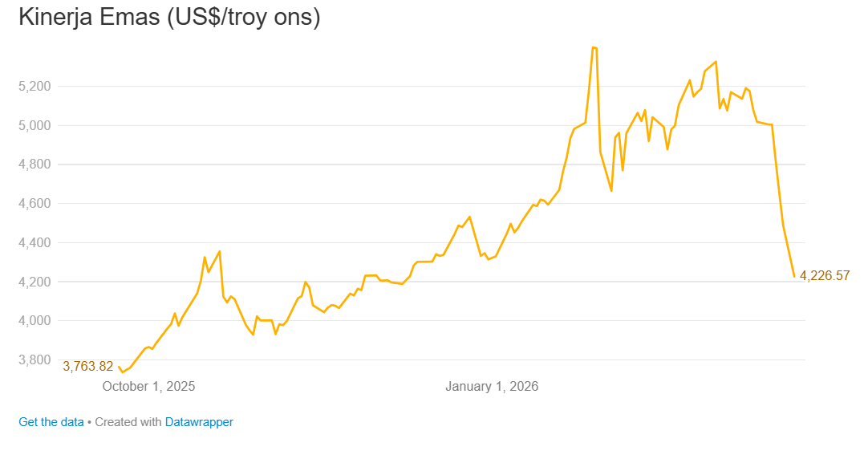
Task: Click the first data point of the line
Action: pos(119,367)
